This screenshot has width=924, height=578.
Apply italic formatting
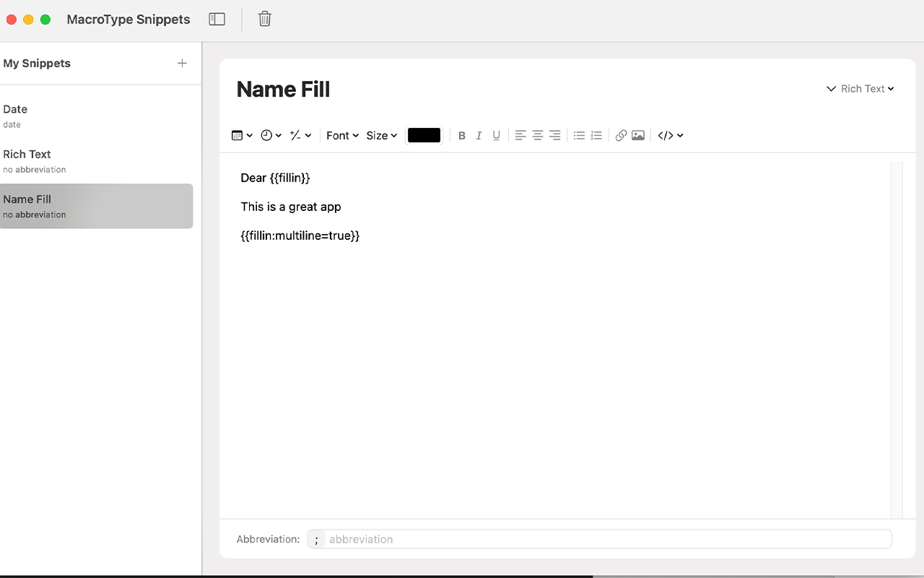479,135
